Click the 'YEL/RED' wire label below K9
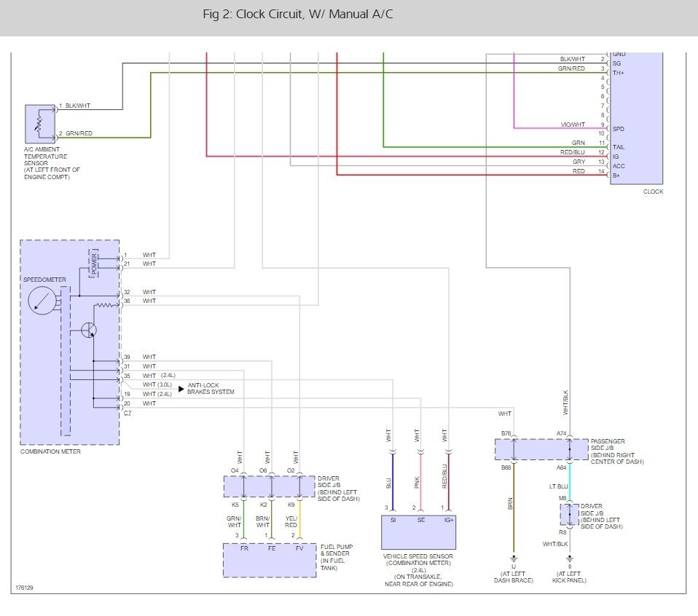 [x=291, y=522]
